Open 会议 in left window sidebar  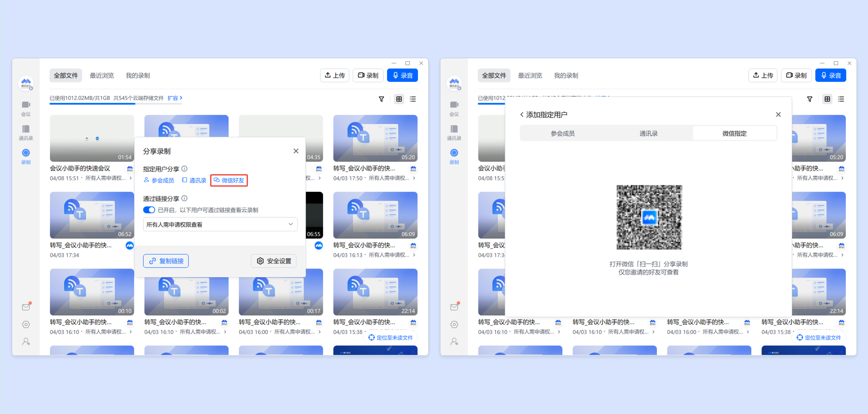(x=26, y=109)
